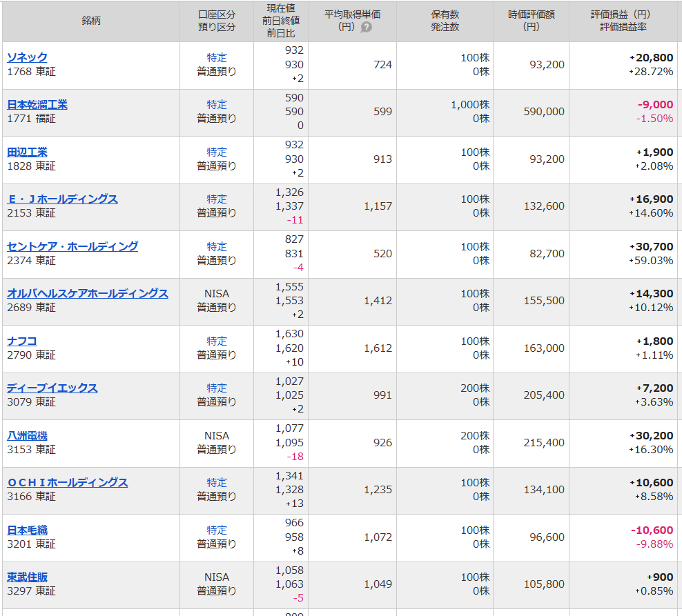Open the 日本乾溜工業 stock link
The image size is (682, 616).
coord(37,105)
